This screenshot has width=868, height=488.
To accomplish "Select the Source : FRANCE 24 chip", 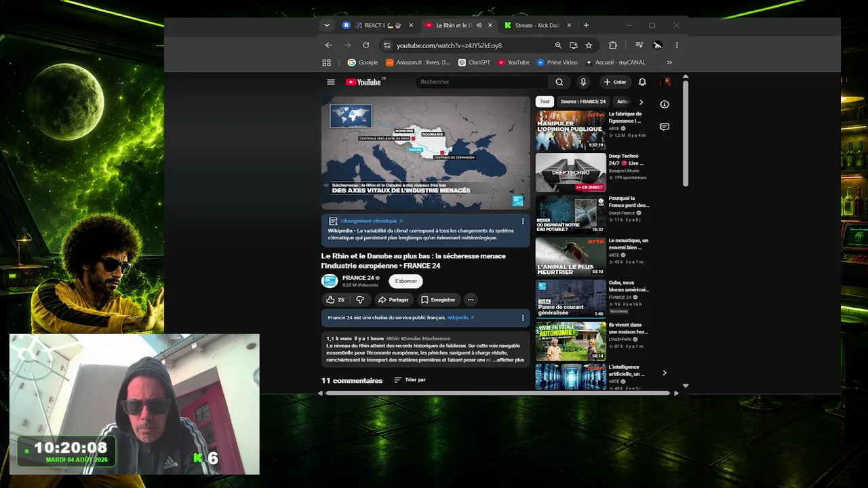I will pos(583,102).
